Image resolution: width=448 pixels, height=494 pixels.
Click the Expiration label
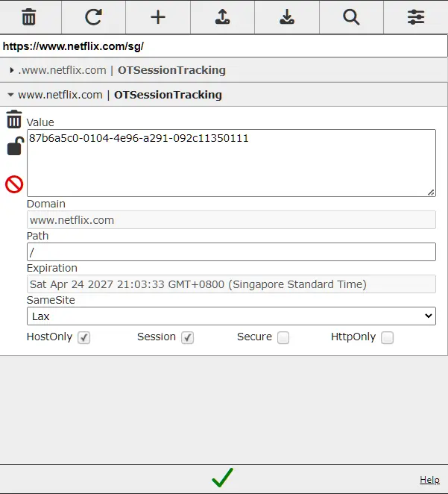[x=52, y=268]
